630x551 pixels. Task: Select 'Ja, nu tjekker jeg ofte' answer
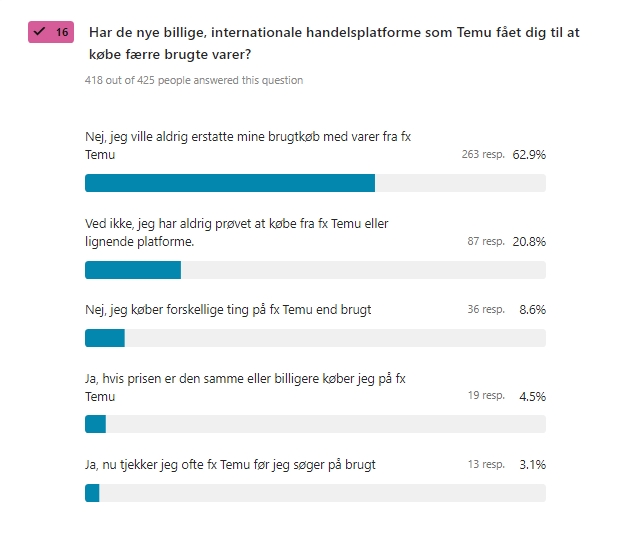230,464
